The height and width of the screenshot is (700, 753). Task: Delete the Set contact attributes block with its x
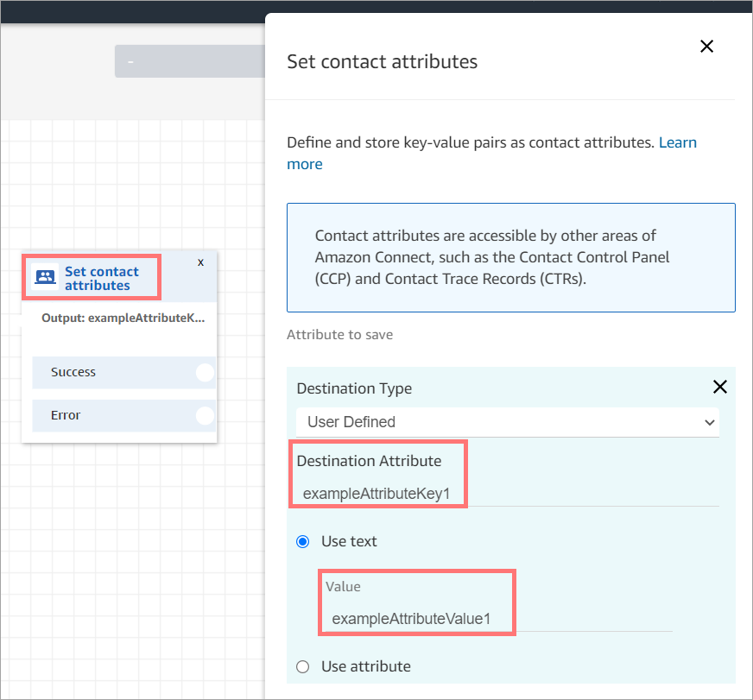[x=200, y=262]
